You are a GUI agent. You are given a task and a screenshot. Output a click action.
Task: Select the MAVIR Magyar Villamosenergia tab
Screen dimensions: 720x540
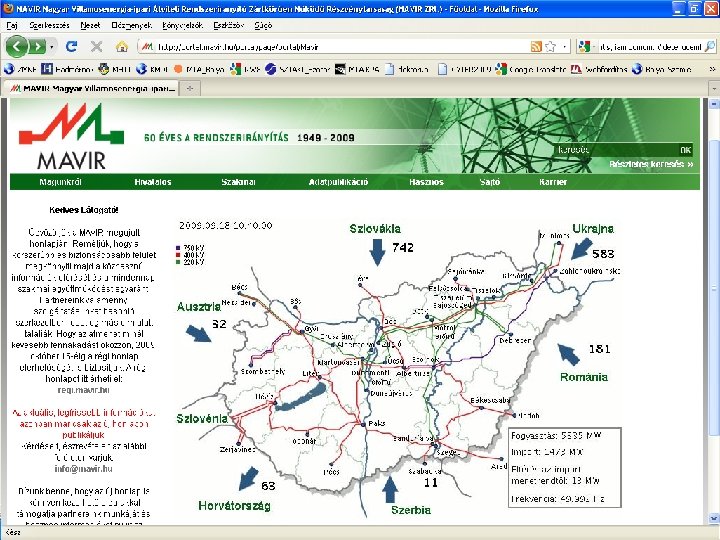coord(91,88)
